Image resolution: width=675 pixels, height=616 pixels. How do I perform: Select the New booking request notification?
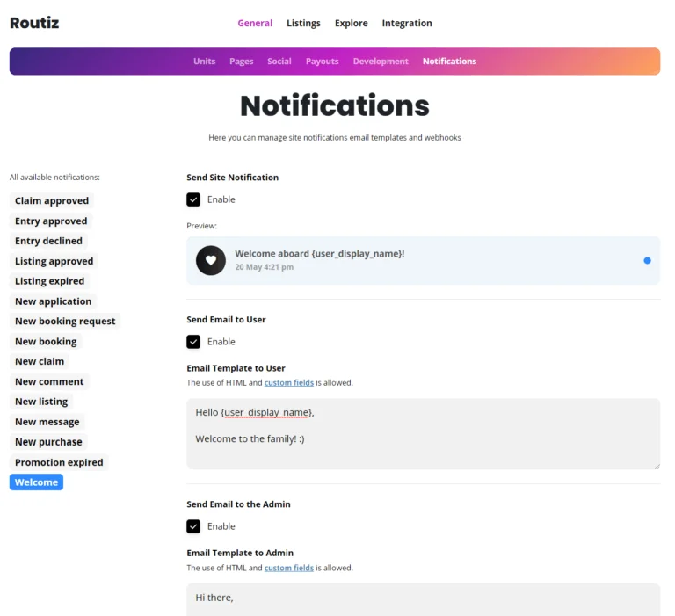(65, 322)
